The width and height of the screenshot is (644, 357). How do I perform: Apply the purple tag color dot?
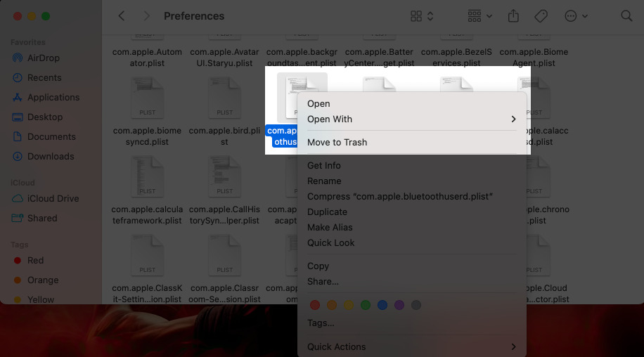[x=399, y=305]
